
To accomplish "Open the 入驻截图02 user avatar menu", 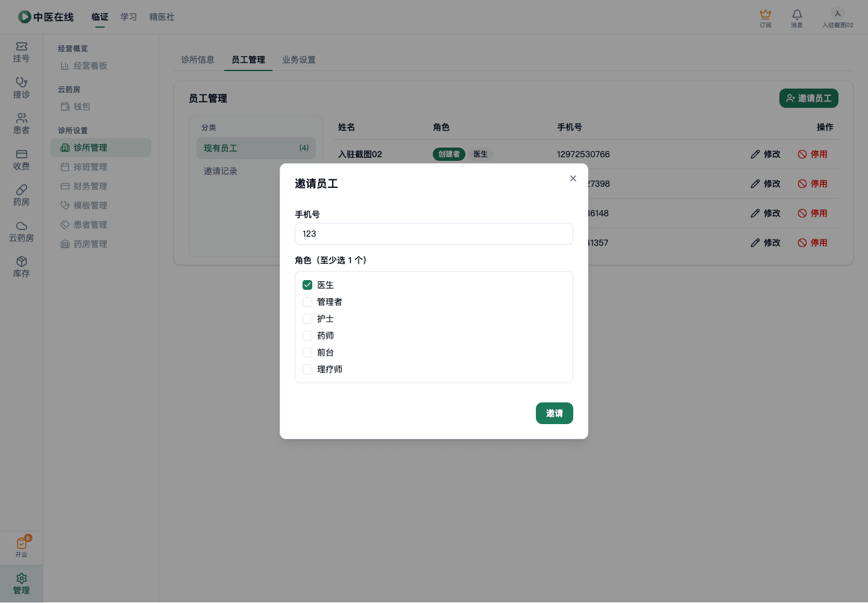I will point(838,18).
